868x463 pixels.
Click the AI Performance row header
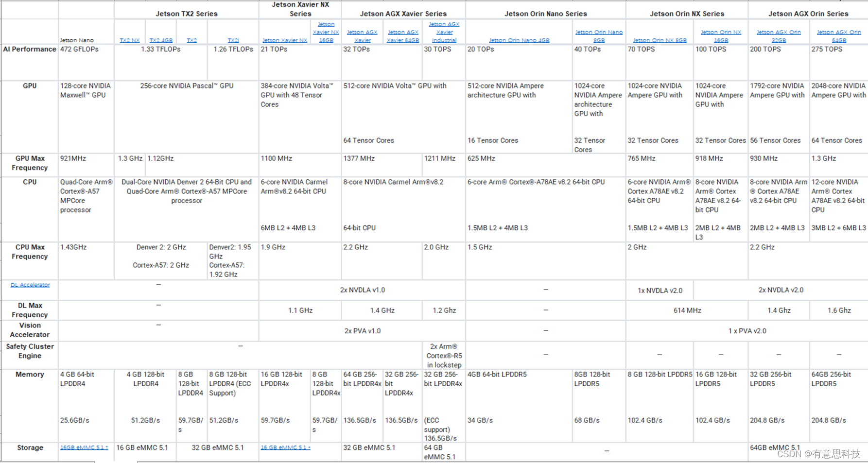tap(30, 49)
